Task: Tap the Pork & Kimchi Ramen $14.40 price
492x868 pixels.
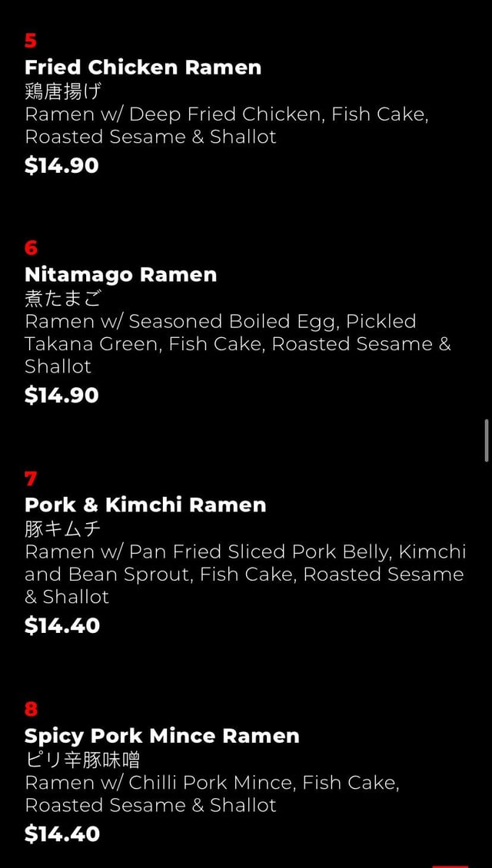Action: coord(61,625)
